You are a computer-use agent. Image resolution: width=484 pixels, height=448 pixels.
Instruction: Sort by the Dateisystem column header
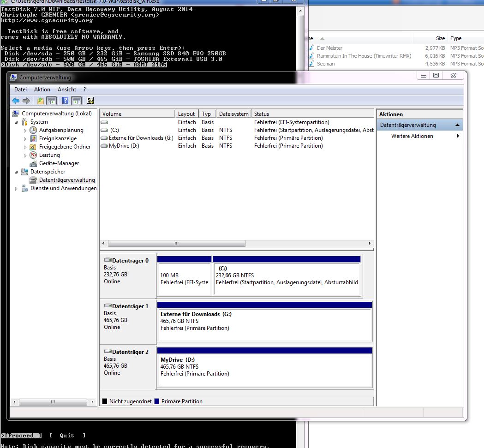[x=233, y=114]
